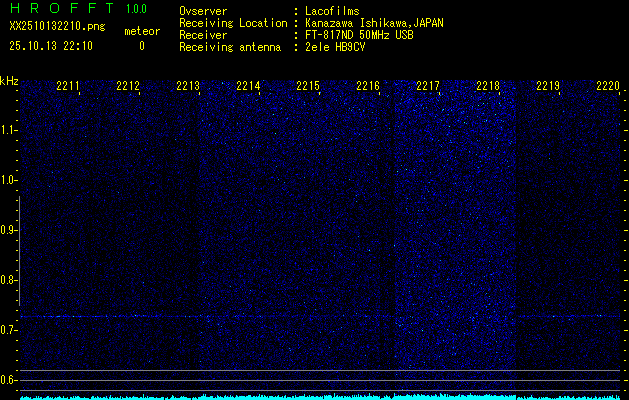The height and width of the screenshot is (400, 629).
Task: Select the 2213 time marker
Action: pos(188,87)
